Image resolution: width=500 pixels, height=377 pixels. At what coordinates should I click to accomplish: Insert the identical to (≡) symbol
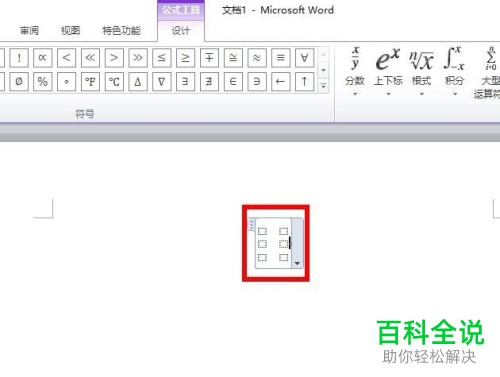coord(281,58)
